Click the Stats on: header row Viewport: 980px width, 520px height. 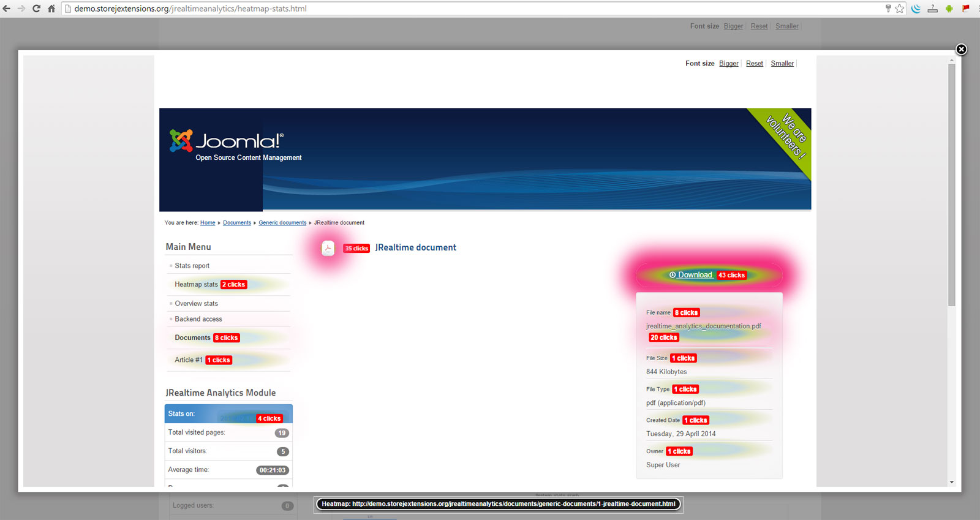click(x=228, y=414)
